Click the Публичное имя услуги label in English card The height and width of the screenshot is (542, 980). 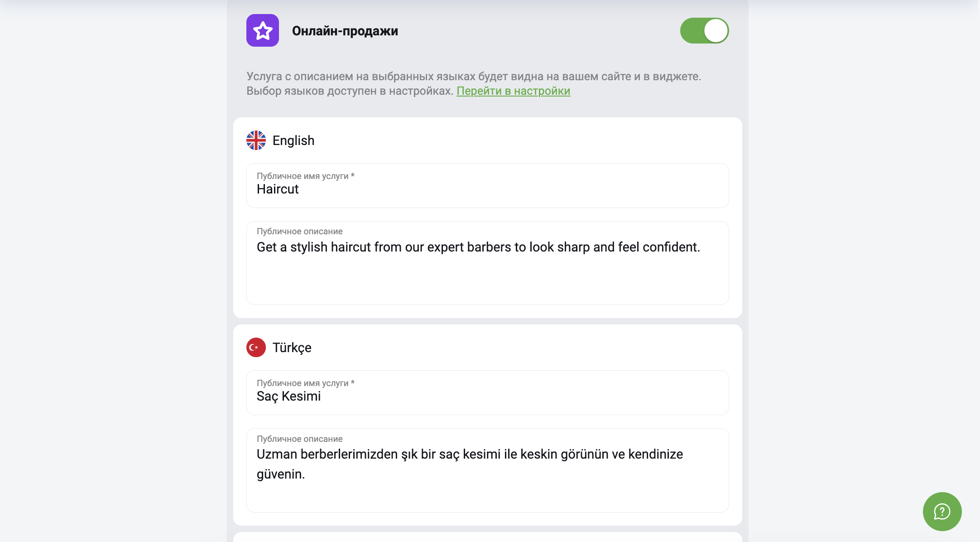click(x=306, y=176)
